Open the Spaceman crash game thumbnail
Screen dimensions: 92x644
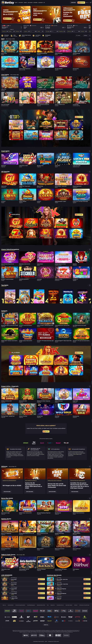(x=10, y=159)
